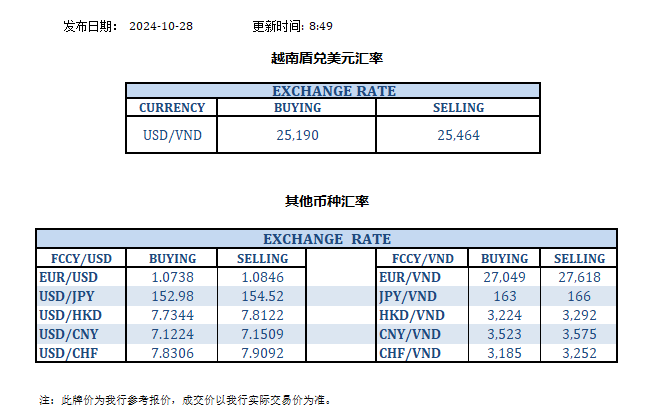Image resolution: width=647 pixels, height=418 pixels.
Task: Select EUR/USD buying value 1.0738
Action: (171, 277)
